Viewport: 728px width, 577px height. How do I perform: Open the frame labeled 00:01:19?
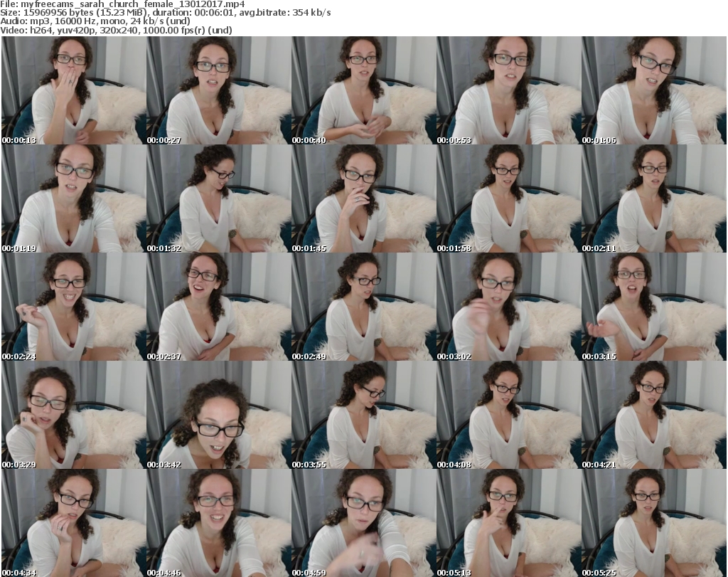point(74,198)
